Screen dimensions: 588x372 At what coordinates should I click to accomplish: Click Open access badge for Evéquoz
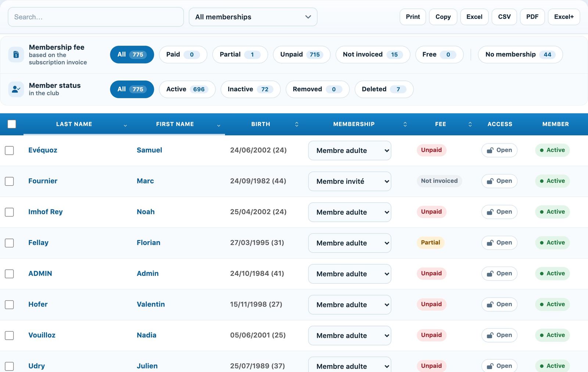tap(499, 150)
